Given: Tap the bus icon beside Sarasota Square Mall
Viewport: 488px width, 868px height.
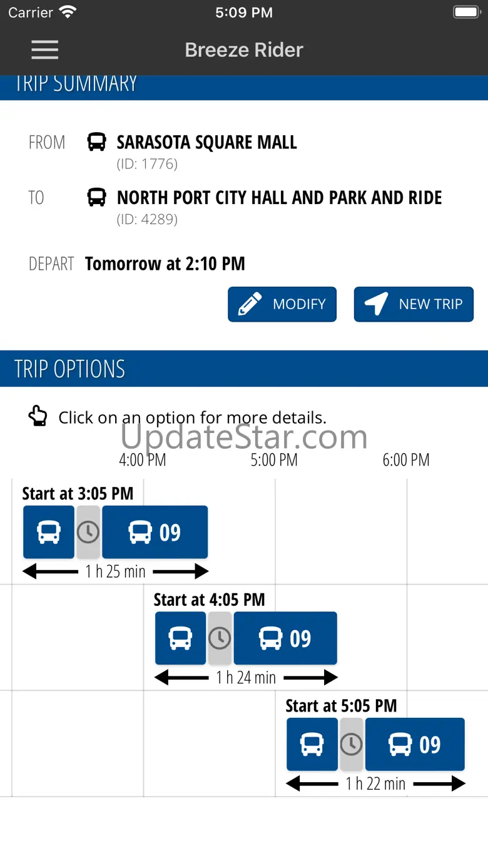Looking at the screenshot, I should tap(96, 142).
